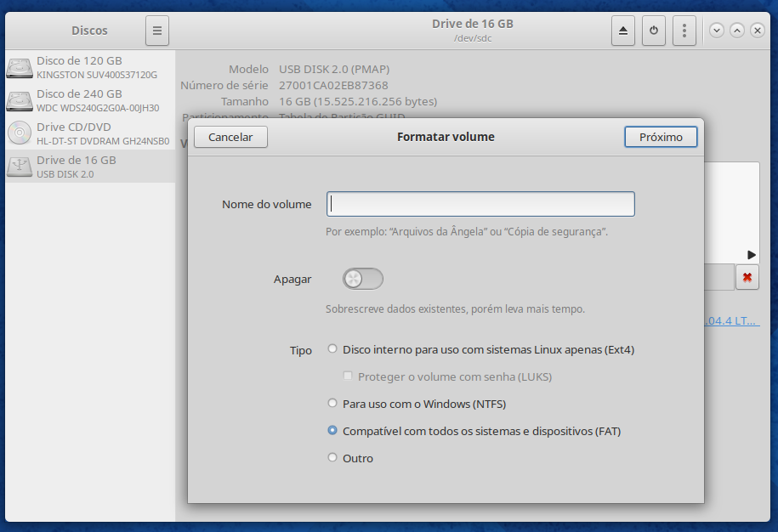Click the Cancelar button
Screen dimensions: 778x532
230,137
